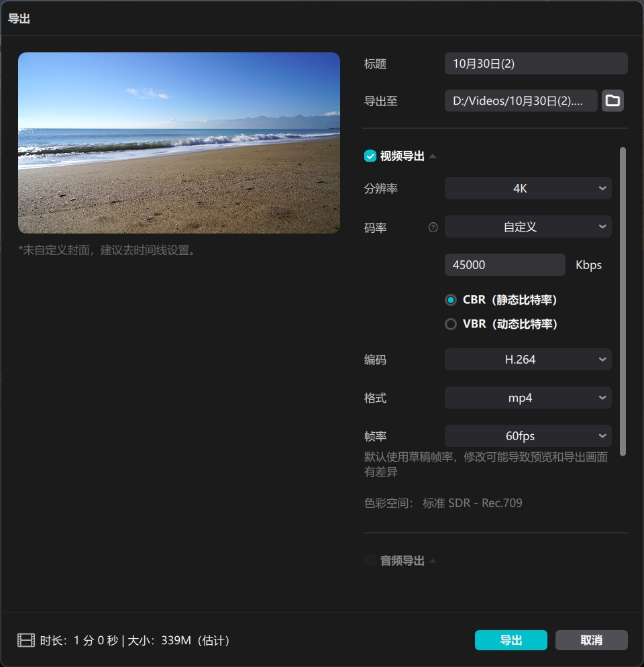Click the export settings vertical scrollbar
Image resolution: width=644 pixels, height=667 pixels.
[x=623, y=301]
